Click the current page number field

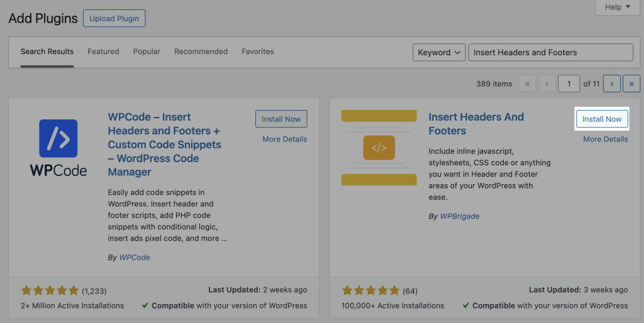click(569, 84)
